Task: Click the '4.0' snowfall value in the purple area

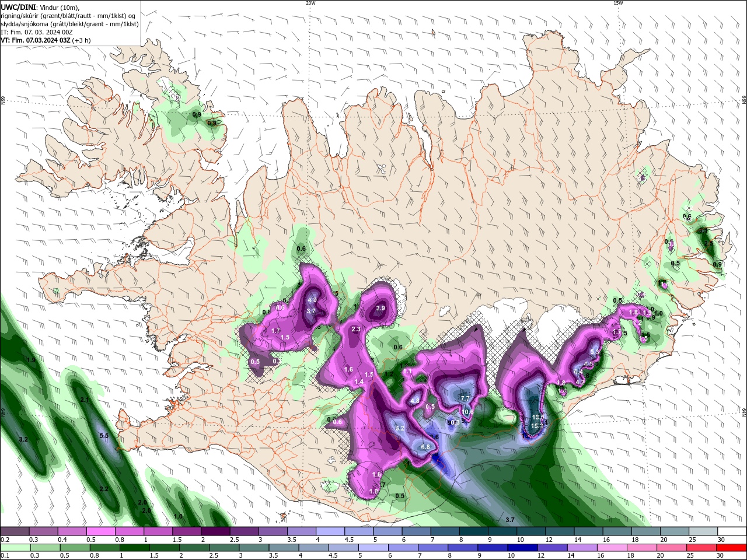Action: click(x=312, y=300)
